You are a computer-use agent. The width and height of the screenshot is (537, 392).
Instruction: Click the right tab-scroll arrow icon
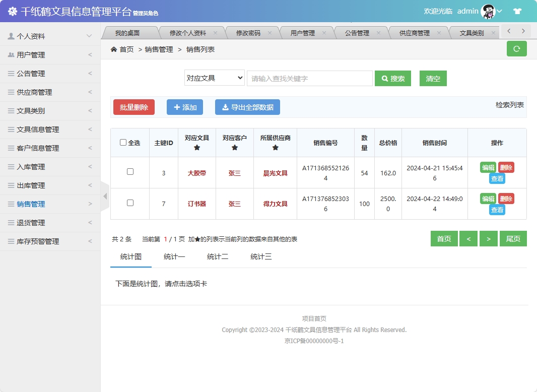[x=522, y=31]
